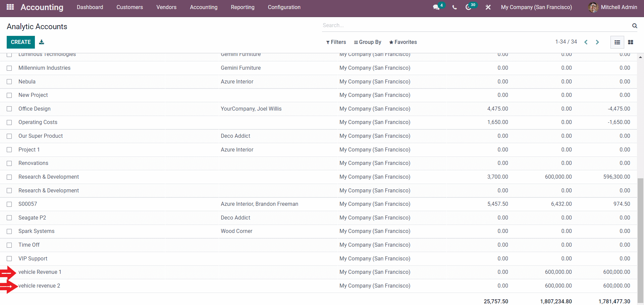Open the apps grid menu icon
This screenshot has width=644, height=305.
coord(10,7)
